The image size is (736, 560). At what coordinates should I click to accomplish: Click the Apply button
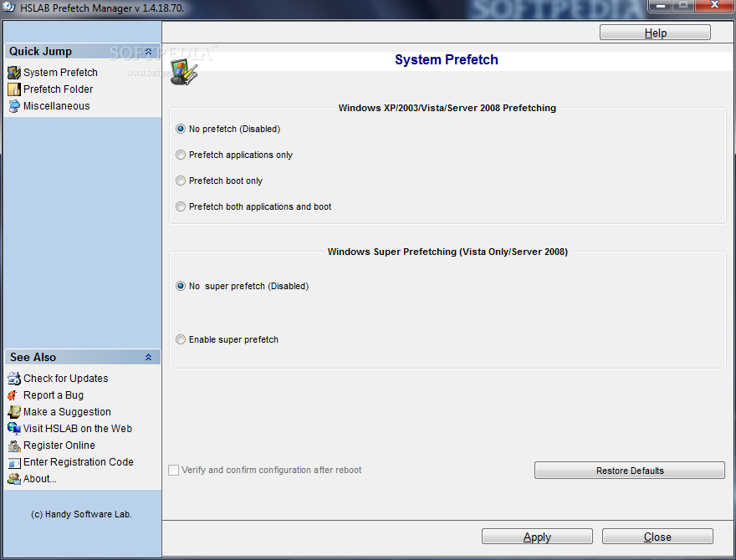[x=537, y=537]
